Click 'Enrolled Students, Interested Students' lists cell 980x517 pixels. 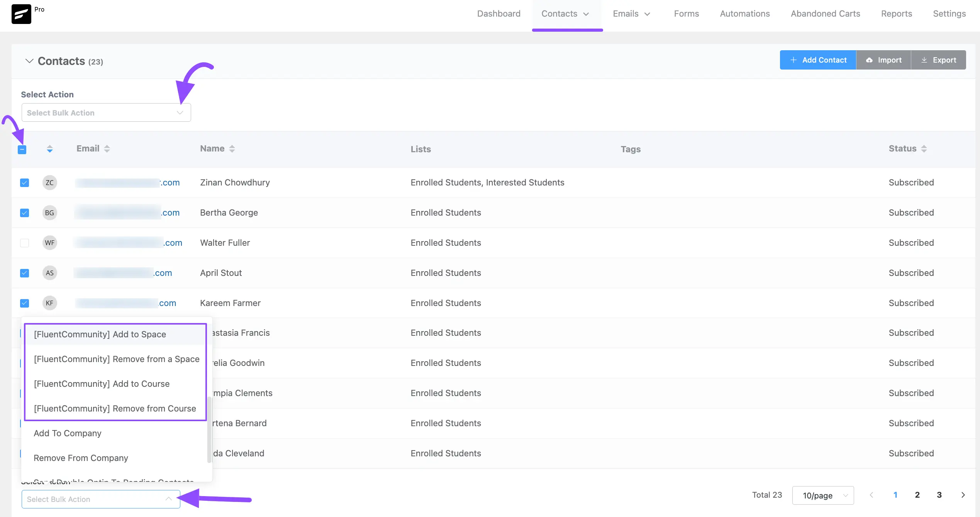[x=487, y=182]
